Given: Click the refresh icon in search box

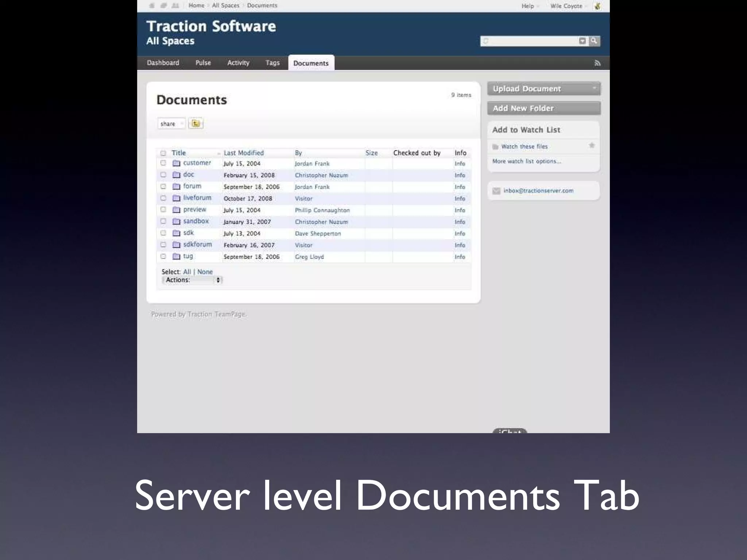Looking at the screenshot, I should pyautogui.click(x=485, y=41).
